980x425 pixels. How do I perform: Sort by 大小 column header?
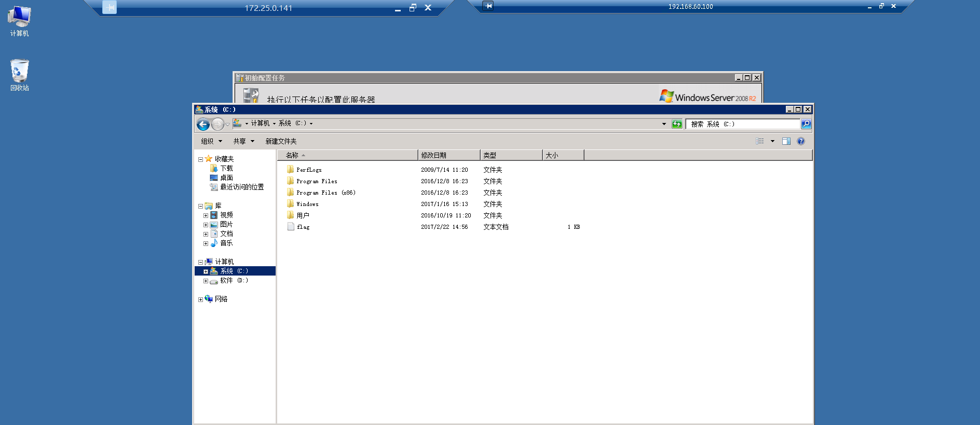[x=563, y=155]
